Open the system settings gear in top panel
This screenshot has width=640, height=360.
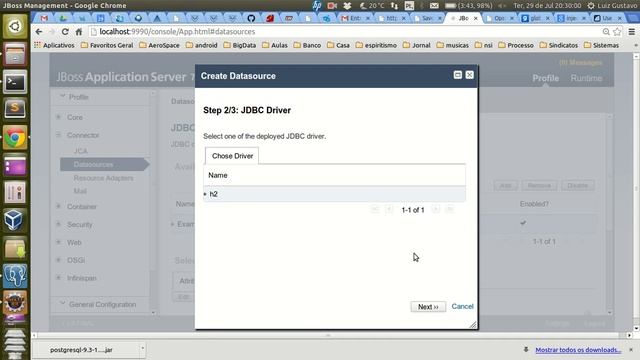point(591,5)
